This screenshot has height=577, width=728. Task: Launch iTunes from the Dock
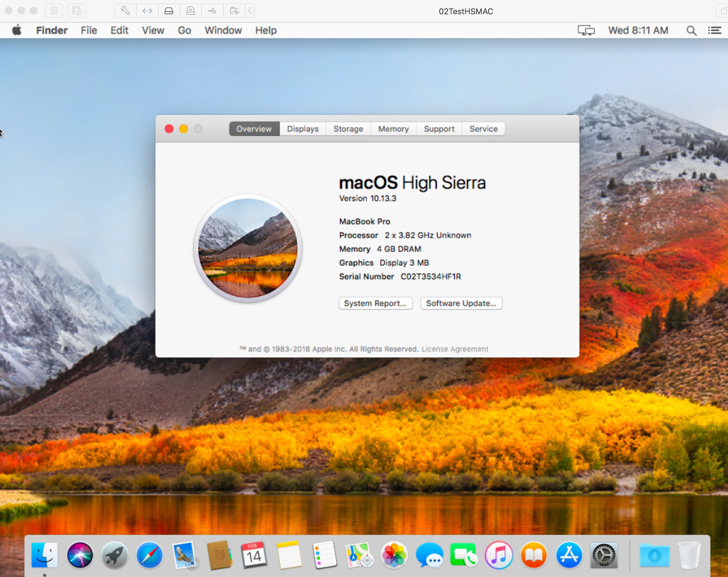pyautogui.click(x=499, y=555)
